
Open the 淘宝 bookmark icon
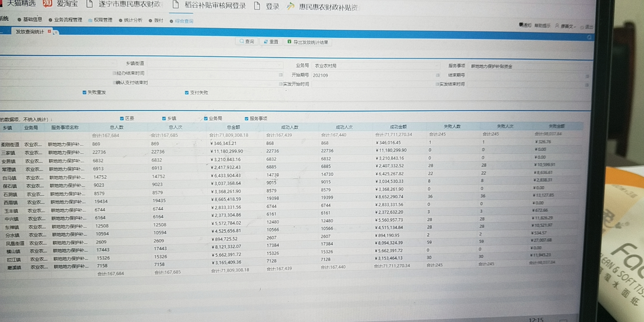(47, 4)
